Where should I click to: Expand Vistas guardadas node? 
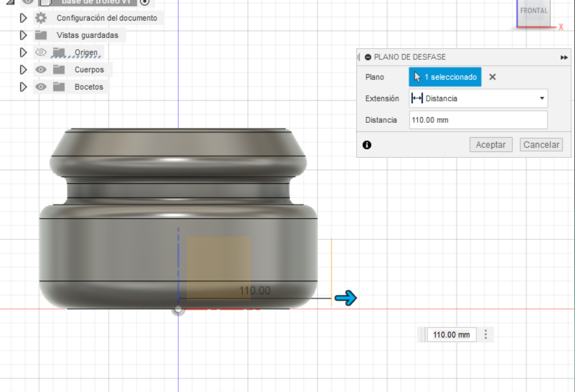[x=23, y=35]
